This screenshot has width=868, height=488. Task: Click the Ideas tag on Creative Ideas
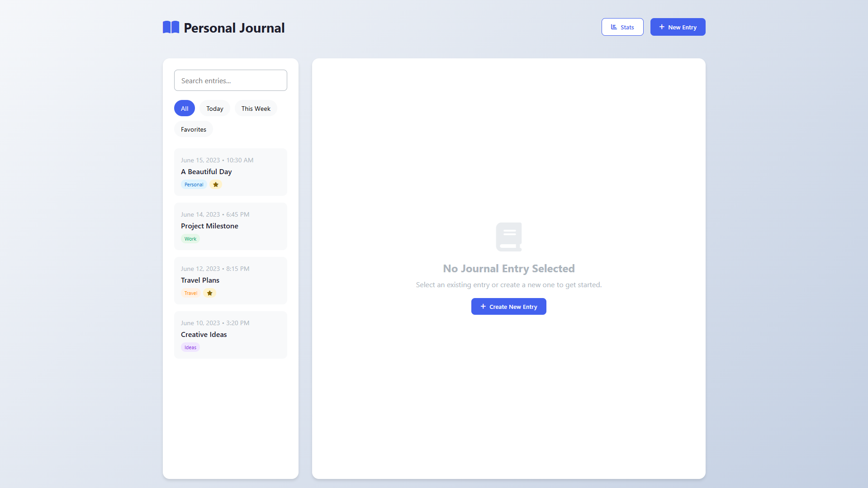click(190, 347)
